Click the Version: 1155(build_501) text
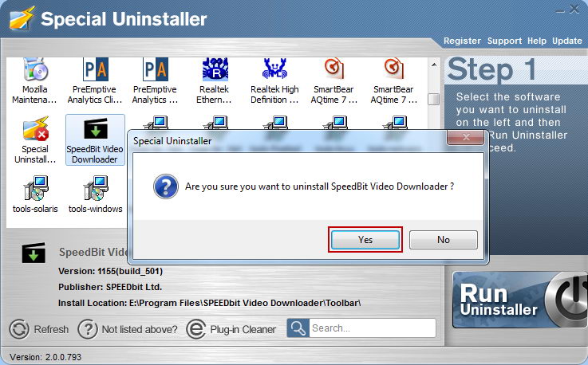The image size is (588, 365). tap(110, 271)
